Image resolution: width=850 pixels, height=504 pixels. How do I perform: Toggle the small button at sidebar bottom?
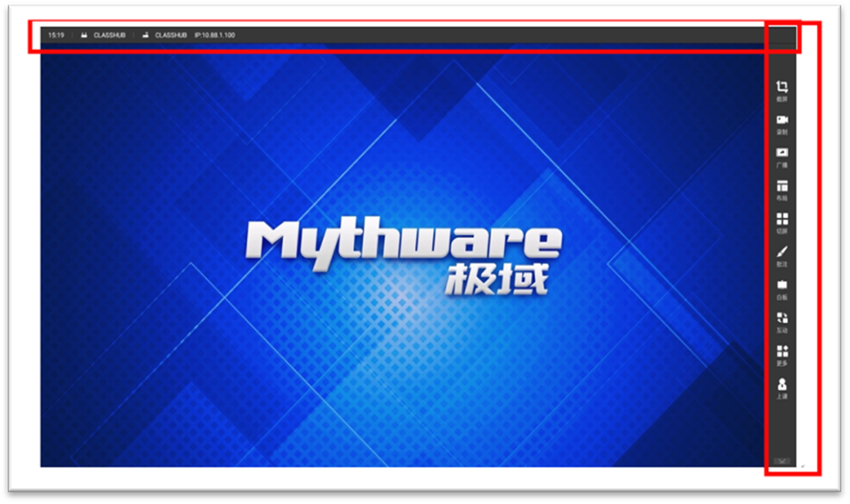[x=782, y=460]
